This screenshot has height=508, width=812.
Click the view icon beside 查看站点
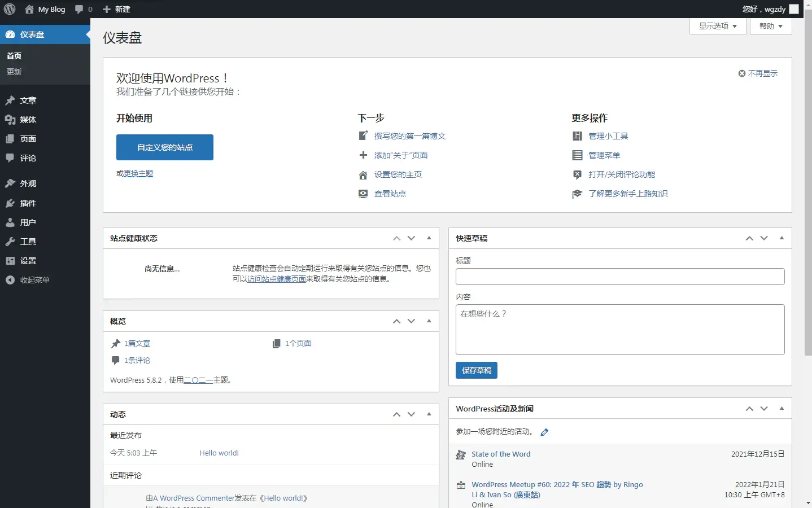363,194
